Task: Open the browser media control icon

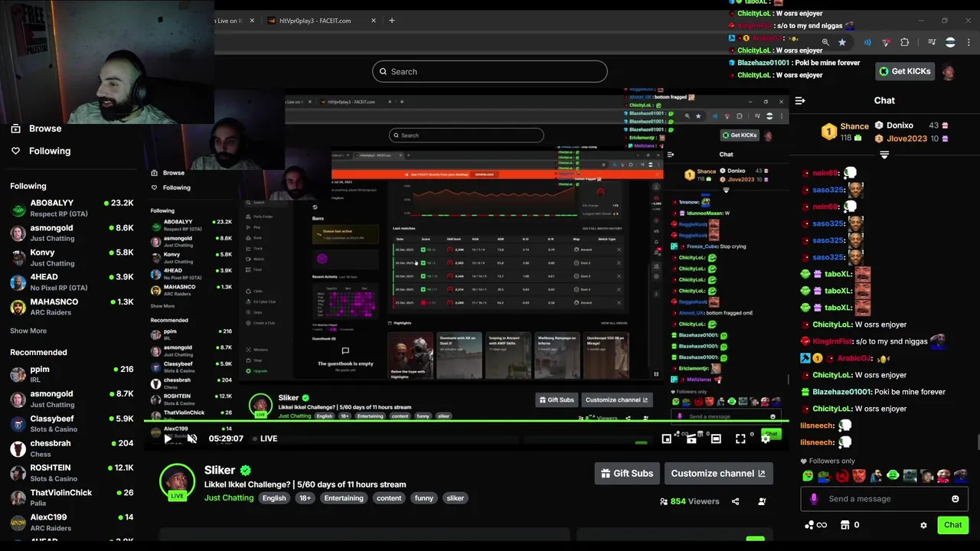Action: [932, 42]
